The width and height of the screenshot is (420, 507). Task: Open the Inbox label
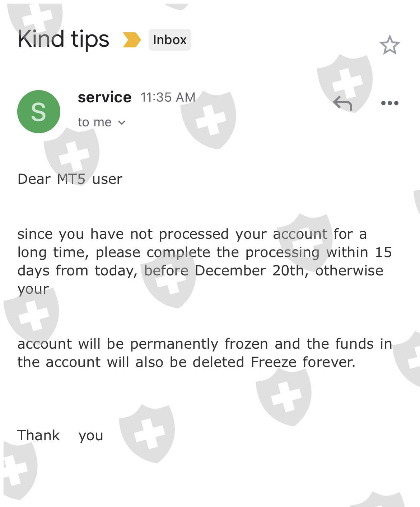point(170,40)
